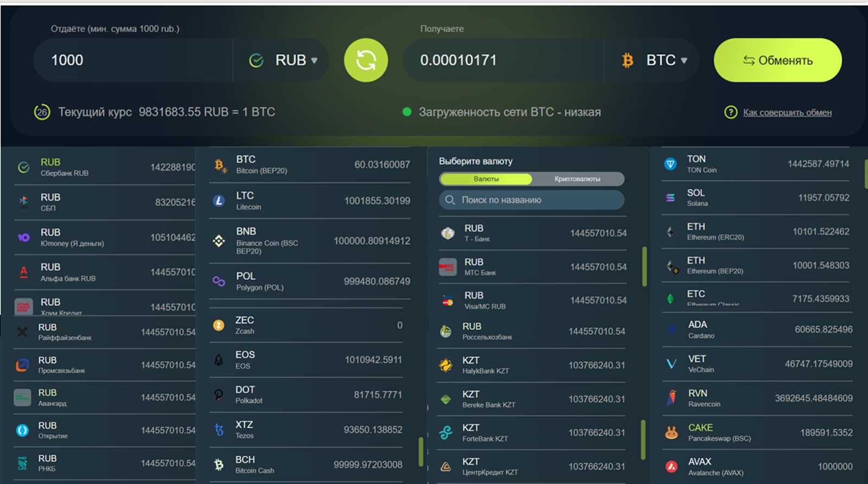Click the Обменять exchange button
Screen dimensions: 868x484
pyautogui.click(x=777, y=60)
